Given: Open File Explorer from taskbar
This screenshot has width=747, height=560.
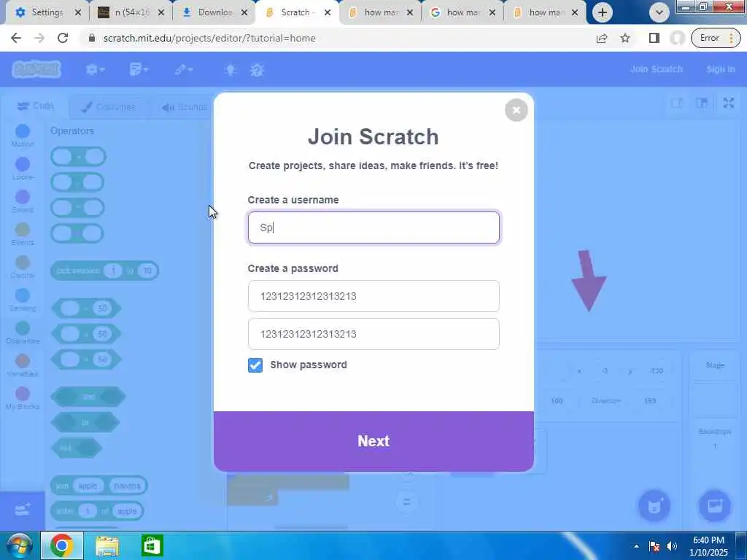Looking at the screenshot, I should 107,545.
